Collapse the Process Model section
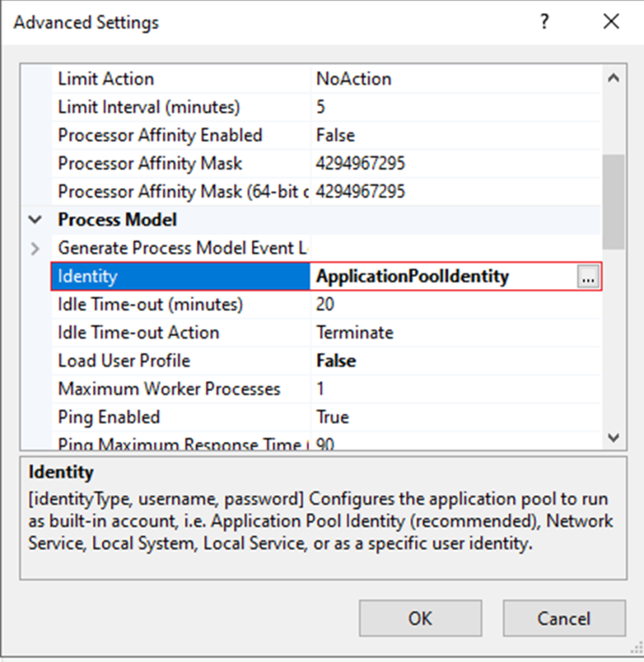Viewport: 644px width, 662px height. [35, 220]
